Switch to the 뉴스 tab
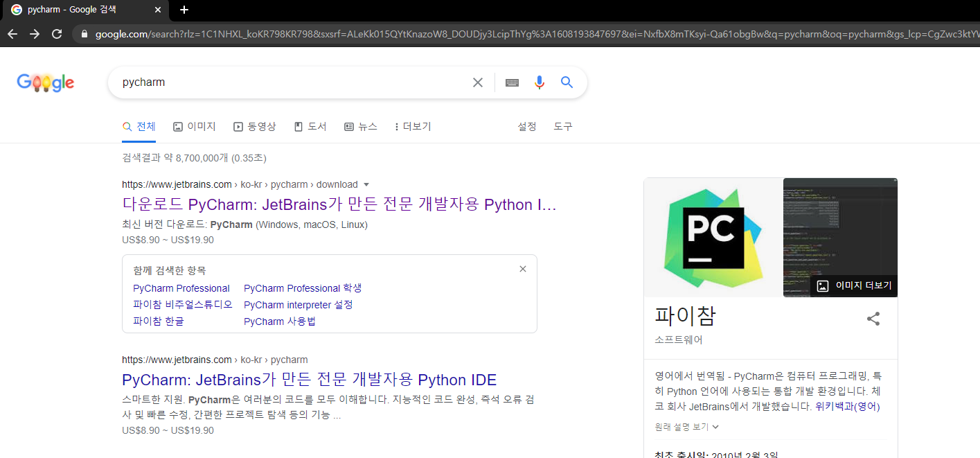This screenshot has height=458, width=980. [361, 126]
